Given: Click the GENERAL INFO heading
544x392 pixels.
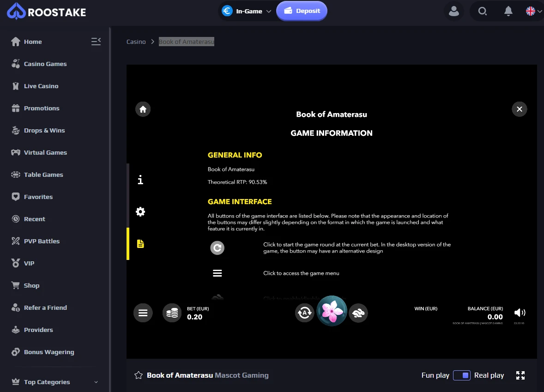Looking at the screenshot, I should pyautogui.click(x=235, y=155).
